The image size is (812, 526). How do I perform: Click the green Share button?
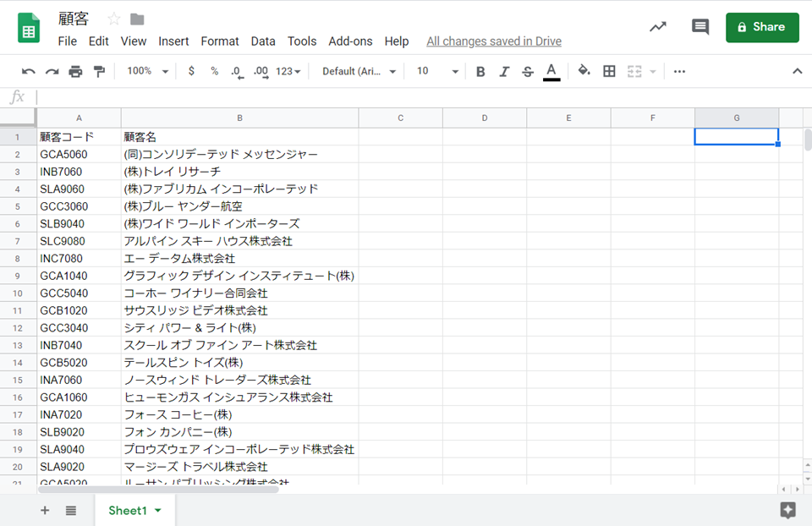click(762, 27)
